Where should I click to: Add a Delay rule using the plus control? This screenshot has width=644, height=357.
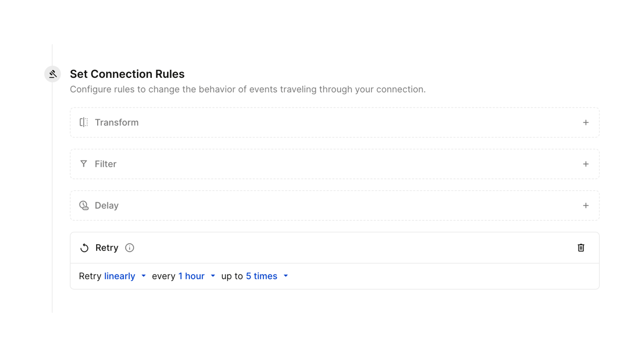(586, 205)
